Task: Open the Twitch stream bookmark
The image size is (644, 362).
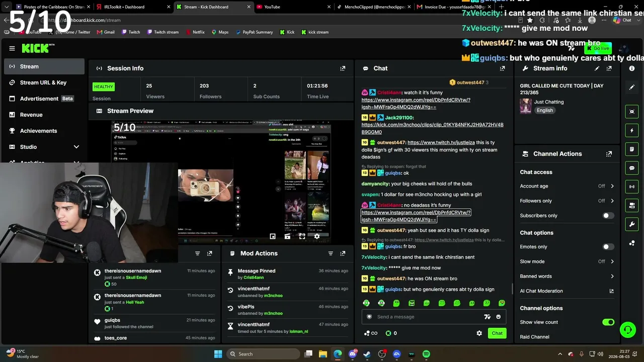Action: click(x=163, y=32)
